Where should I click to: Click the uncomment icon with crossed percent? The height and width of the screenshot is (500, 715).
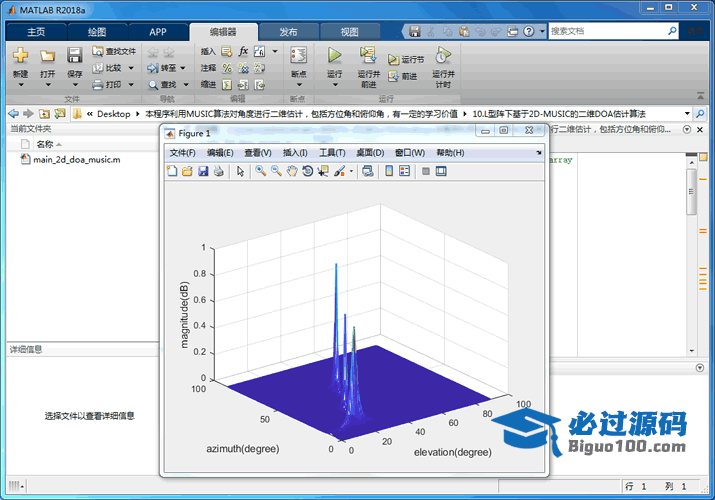[x=243, y=68]
